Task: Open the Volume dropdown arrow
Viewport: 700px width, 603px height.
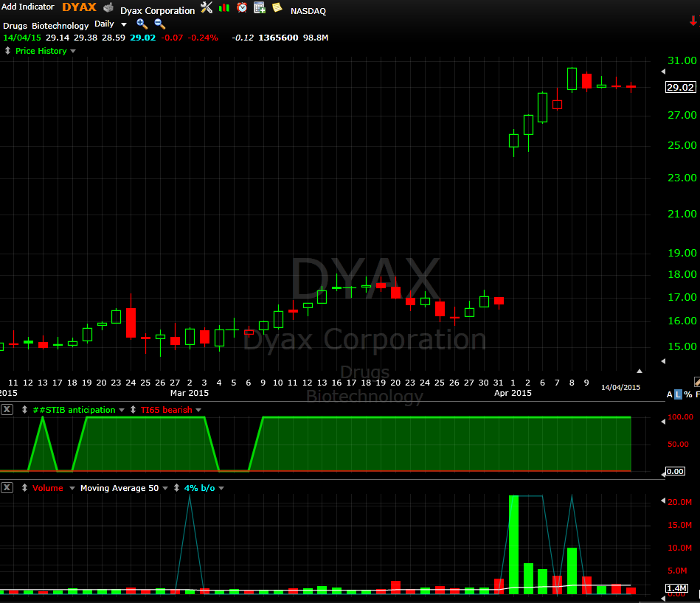Action: coord(72,489)
